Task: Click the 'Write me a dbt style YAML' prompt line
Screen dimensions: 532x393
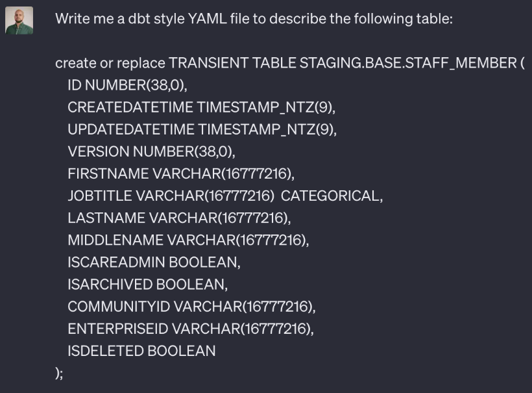Action: pyautogui.click(x=253, y=19)
